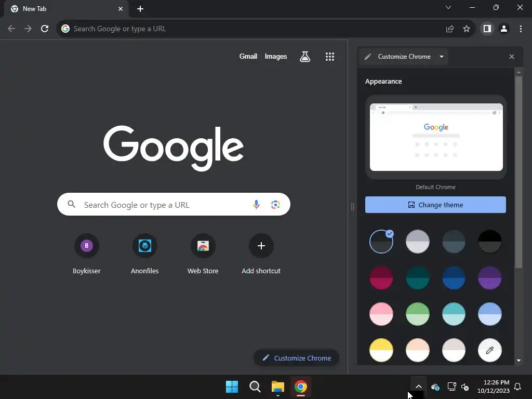Reload the current page
This screenshot has height=399, width=532.
click(x=45, y=29)
